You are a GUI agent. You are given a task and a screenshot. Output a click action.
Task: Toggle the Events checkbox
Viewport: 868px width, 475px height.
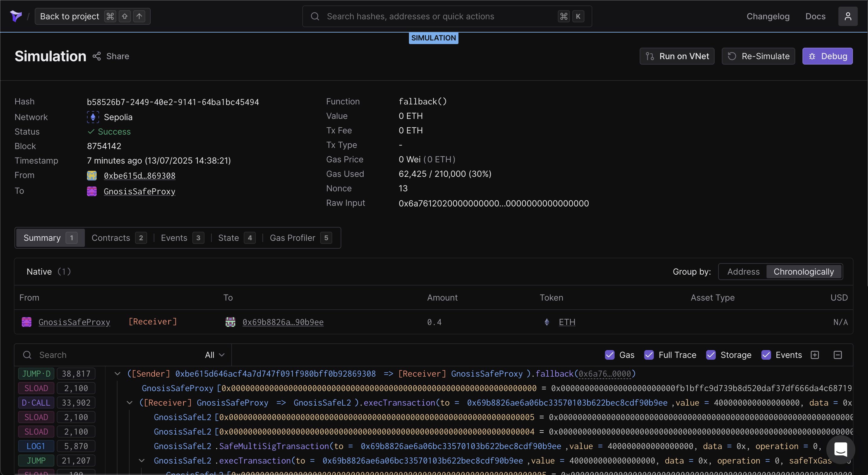point(766,355)
